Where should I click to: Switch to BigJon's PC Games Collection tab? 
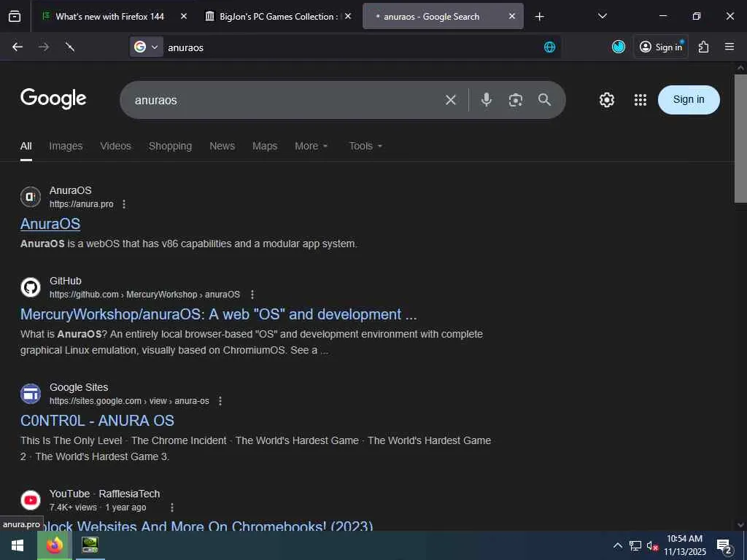(x=278, y=16)
